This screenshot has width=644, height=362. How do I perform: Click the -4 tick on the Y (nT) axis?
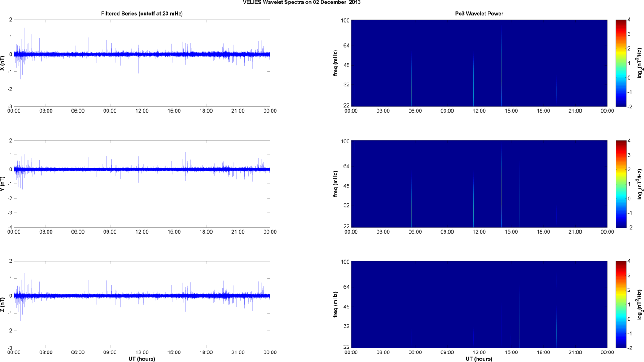[x=10, y=228]
